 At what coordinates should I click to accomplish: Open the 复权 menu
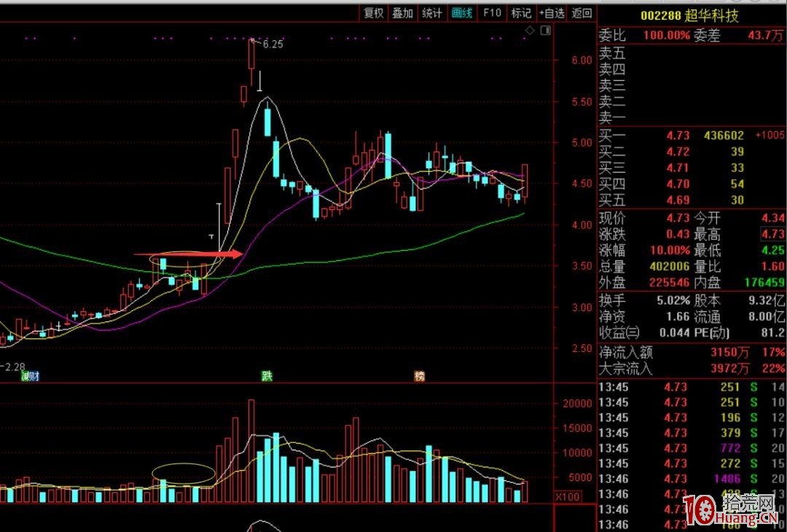click(373, 14)
